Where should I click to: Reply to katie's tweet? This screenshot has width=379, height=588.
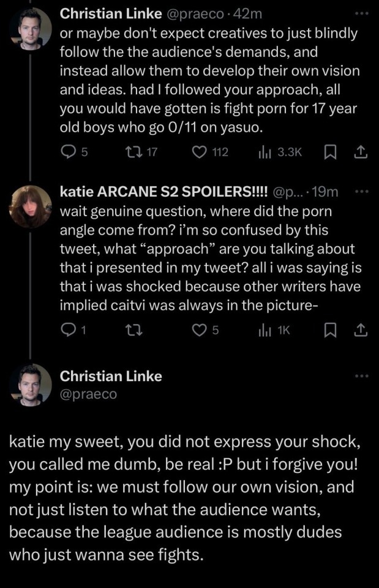coord(68,331)
